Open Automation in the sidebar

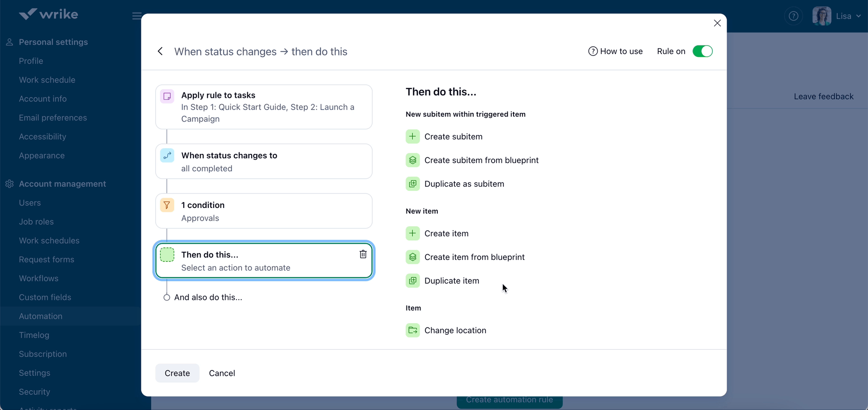click(x=41, y=316)
